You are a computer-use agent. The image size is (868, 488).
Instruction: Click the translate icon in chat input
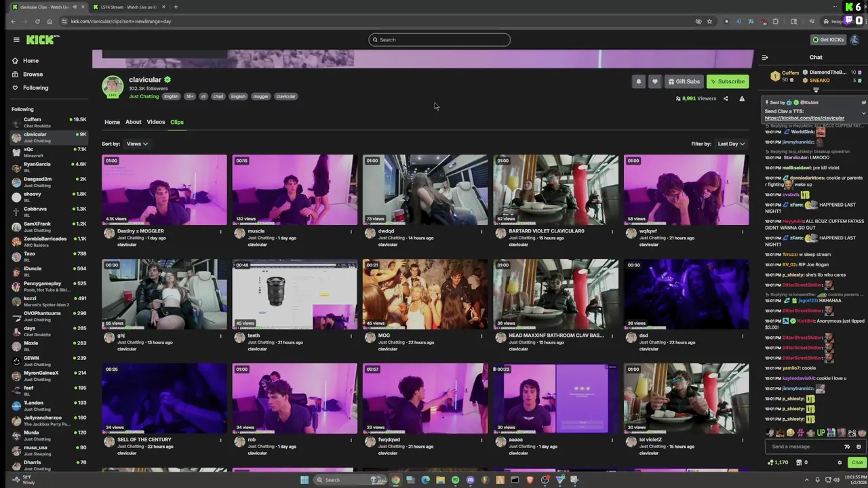point(847,447)
